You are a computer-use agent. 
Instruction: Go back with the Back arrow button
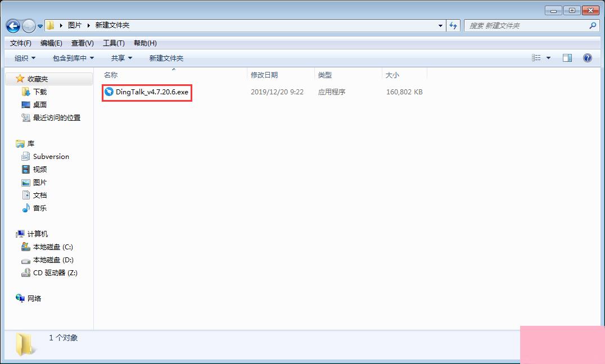tap(13, 26)
